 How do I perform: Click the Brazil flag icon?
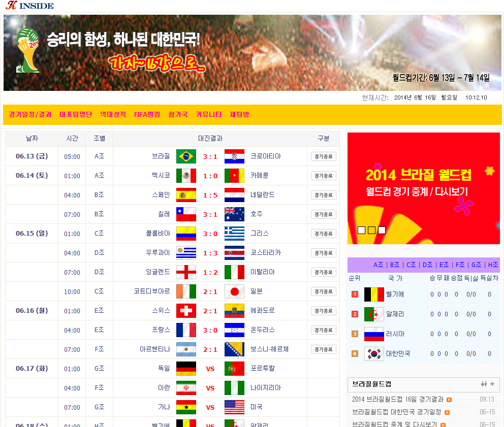[186, 156]
